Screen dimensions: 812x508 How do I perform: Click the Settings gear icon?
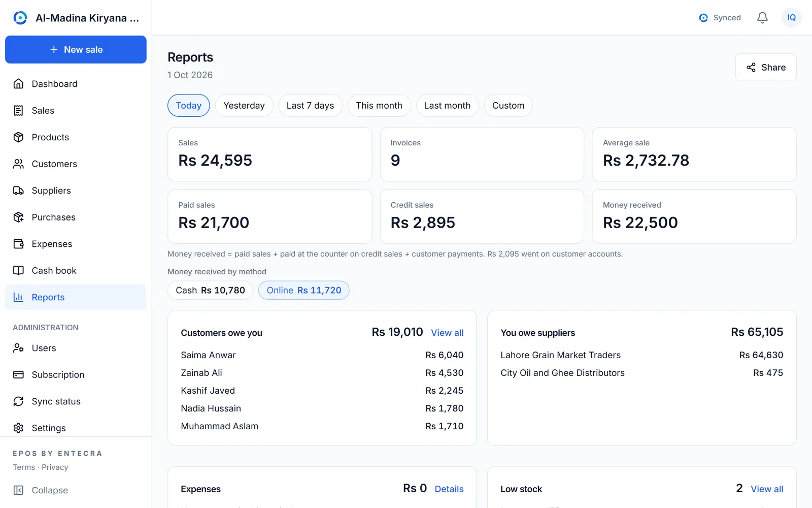click(18, 428)
